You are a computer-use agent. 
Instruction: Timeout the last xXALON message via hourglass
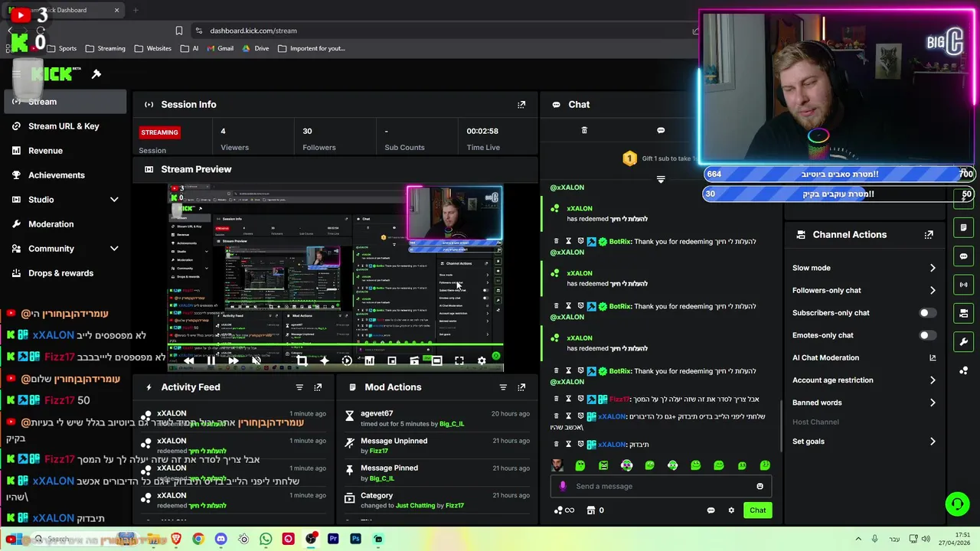tap(568, 444)
